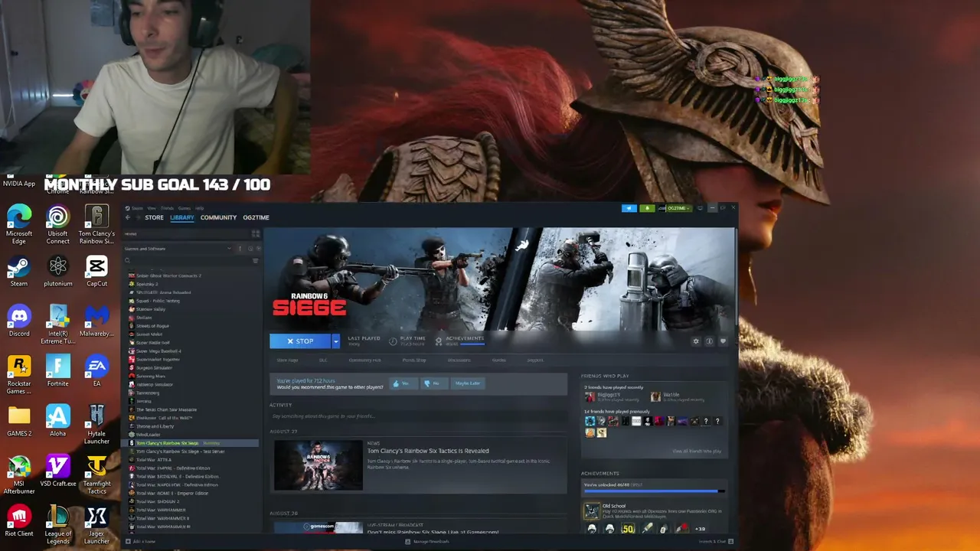Launch MSI Afterburner desktop icon
This screenshot has width=980, height=551.
click(19, 474)
